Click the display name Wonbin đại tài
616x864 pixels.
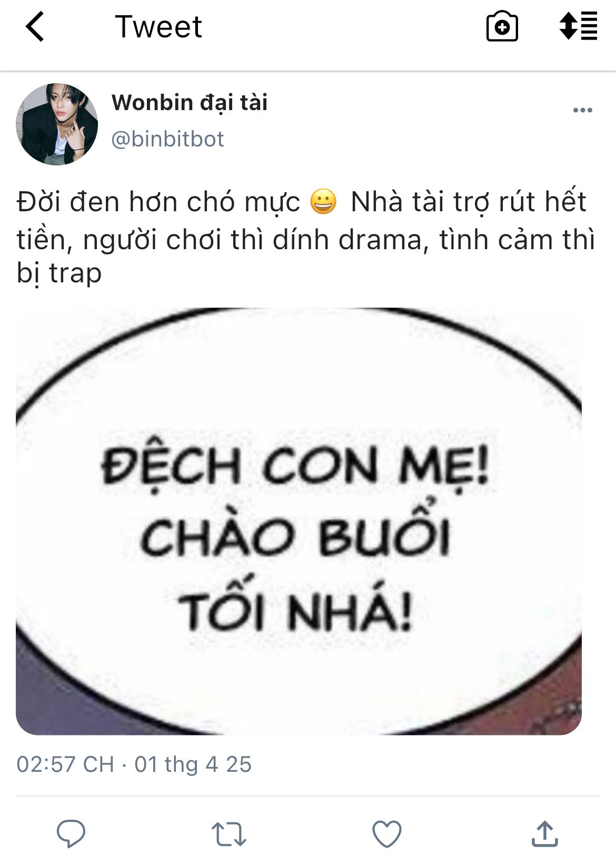190,103
